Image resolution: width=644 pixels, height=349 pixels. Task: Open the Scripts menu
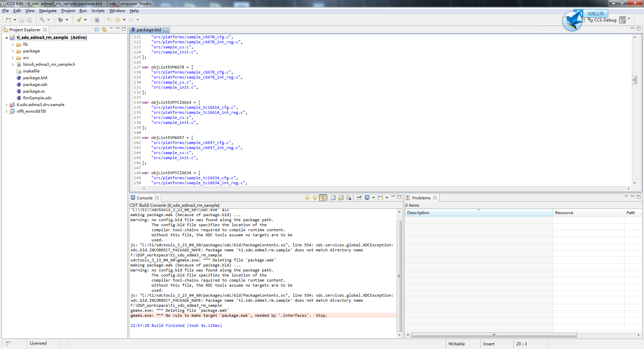(x=98, y=11)
